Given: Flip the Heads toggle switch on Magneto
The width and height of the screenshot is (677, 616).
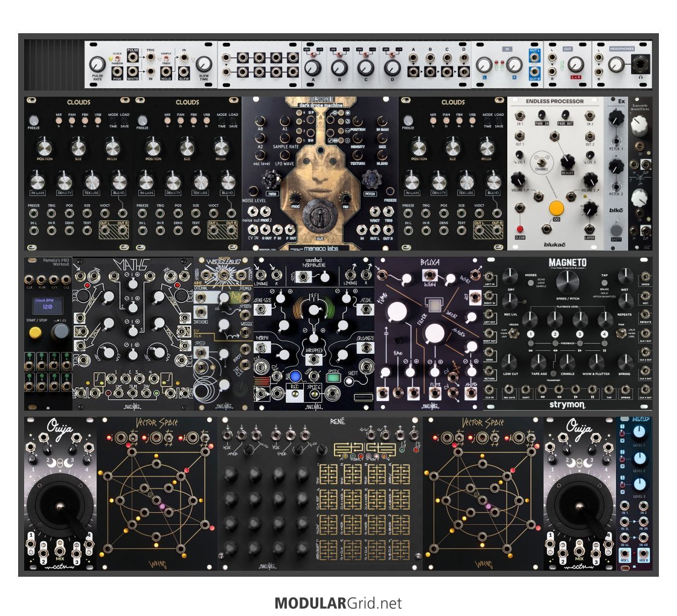Looking at the screenshot, I should pyautogui.click(x=513, y=333).
